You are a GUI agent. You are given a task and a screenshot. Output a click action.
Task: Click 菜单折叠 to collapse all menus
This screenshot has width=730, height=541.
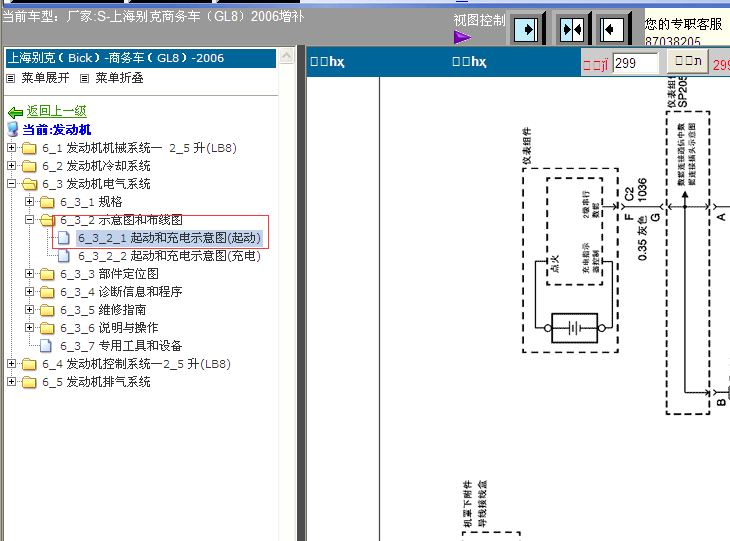(119, 78)
